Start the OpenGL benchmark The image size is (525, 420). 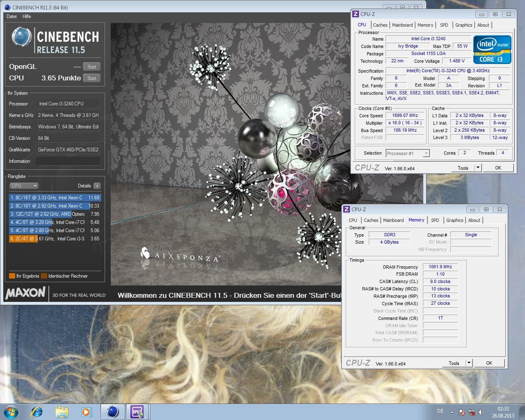click(x=92, y=67)
